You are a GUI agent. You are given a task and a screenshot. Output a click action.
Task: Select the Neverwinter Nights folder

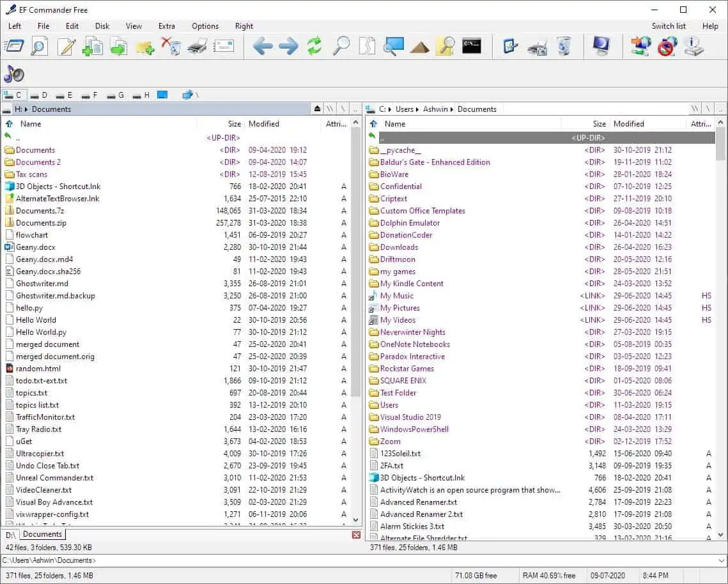412,332
